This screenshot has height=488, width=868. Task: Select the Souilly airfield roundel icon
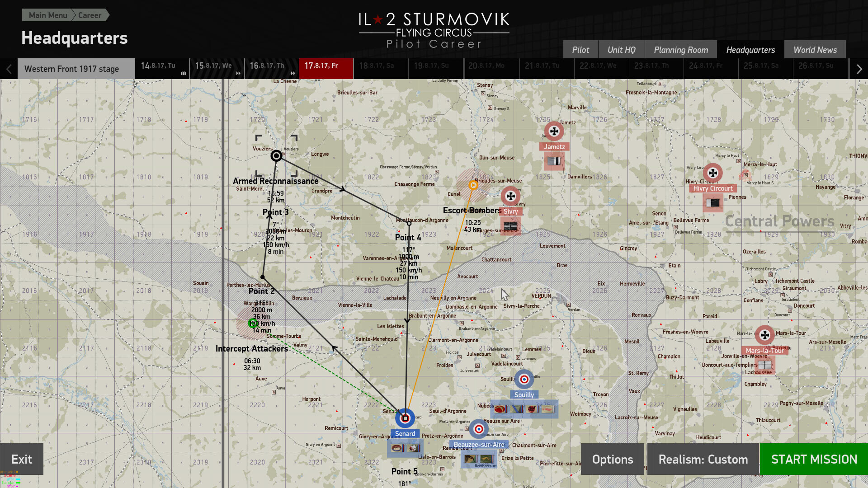524,380
